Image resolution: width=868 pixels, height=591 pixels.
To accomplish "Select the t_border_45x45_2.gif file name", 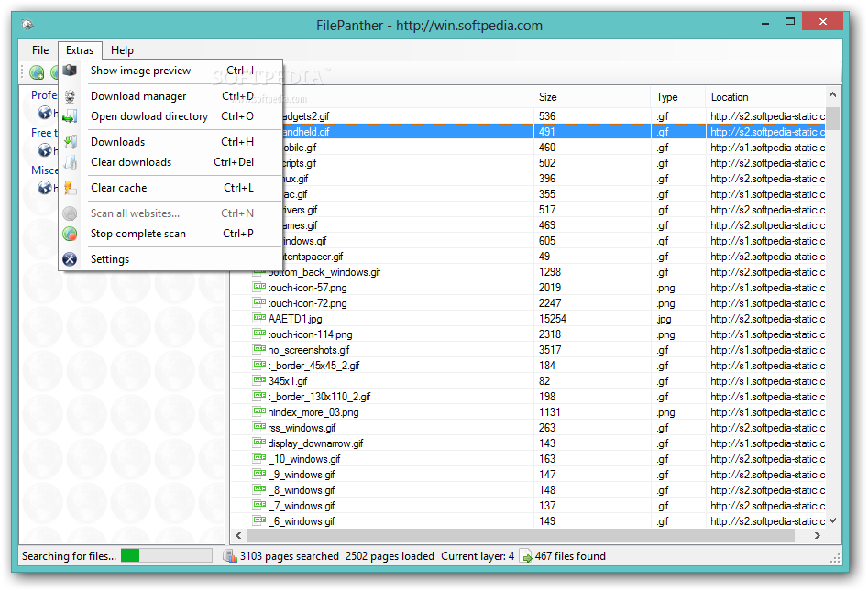I will [x=313, y=366].
